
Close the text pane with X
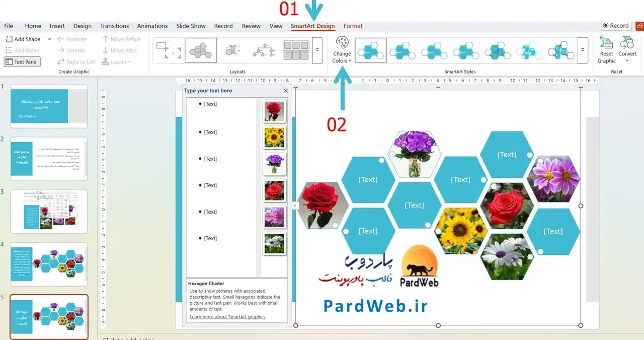click(286, 91)
